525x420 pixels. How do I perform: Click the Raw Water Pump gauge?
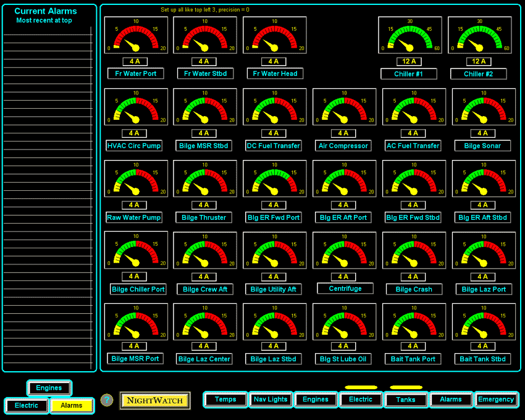click(136, 178)
